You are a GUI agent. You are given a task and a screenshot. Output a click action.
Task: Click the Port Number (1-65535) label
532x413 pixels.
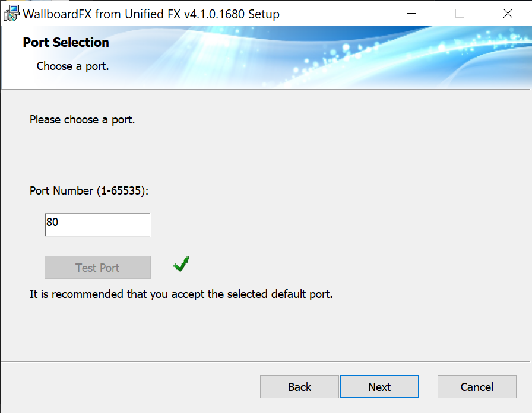tap(89, 190)
